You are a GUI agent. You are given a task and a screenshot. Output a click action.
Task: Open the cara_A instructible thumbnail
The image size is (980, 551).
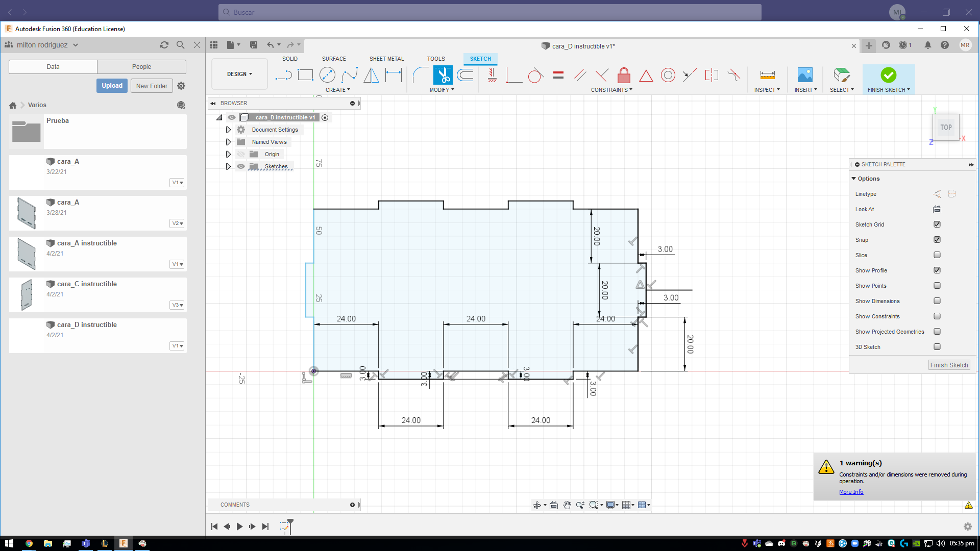click(27, 254)
